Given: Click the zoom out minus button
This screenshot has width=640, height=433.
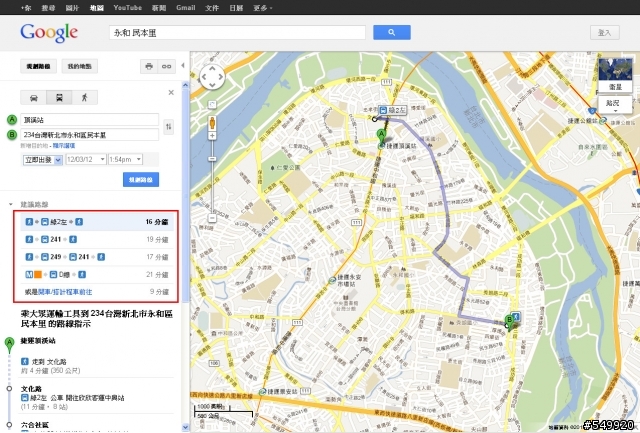Looking at the screenshot, I should point(212,218).
